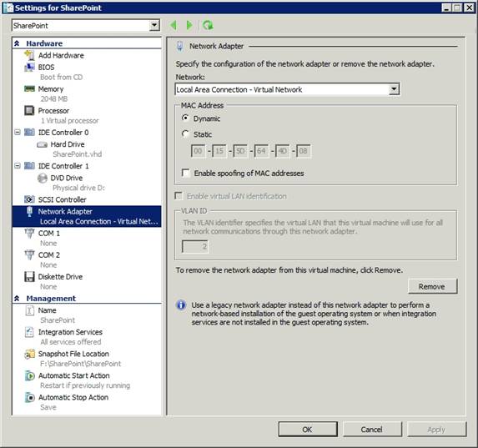Click the Snapshot File Location folder icon
478x448 pixels.
pyautogui.click(x=29, y=354)
